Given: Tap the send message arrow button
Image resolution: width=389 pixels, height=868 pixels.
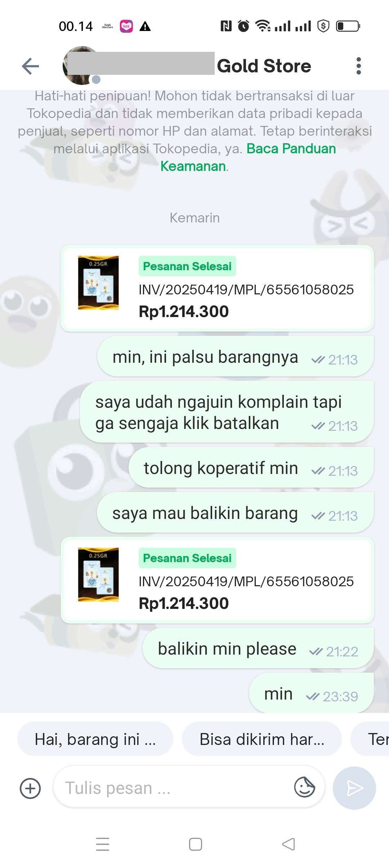Looking at the screenshot, I should tap(354, 788).
